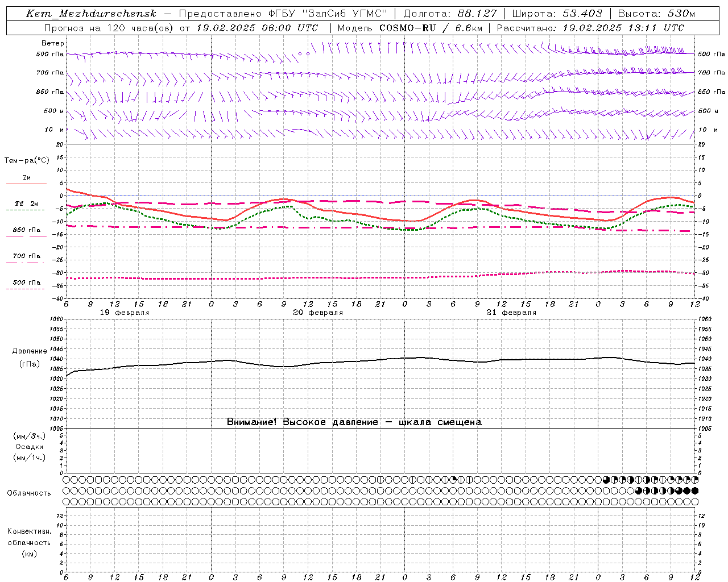Click the pink dash-dot line sample under 700 гПа legend
The height and width of the screenshot is (582, 728).
[26, 263]
